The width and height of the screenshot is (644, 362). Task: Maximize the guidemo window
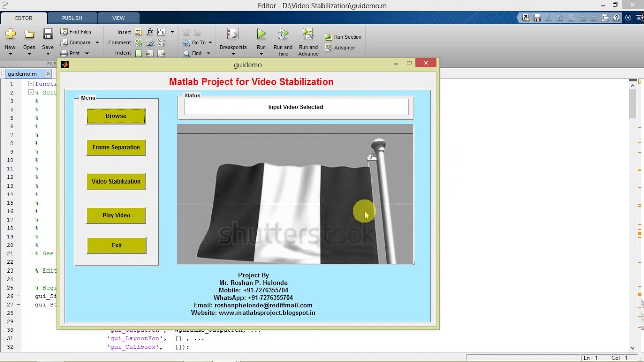[409, 63]
